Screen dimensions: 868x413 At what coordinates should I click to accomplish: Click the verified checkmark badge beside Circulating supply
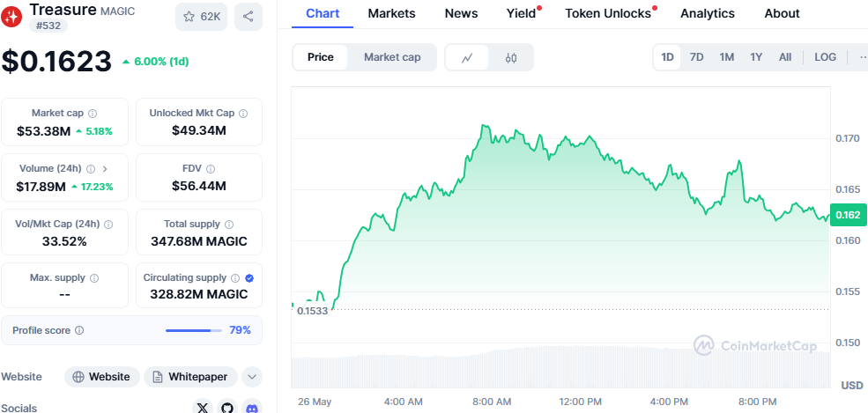[x=249, y=278]
